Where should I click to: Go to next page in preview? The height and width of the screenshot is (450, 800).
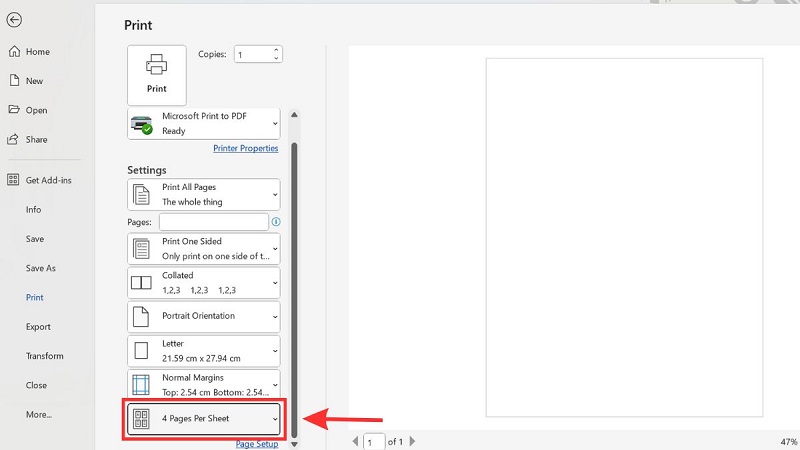(x=414, y=441)
